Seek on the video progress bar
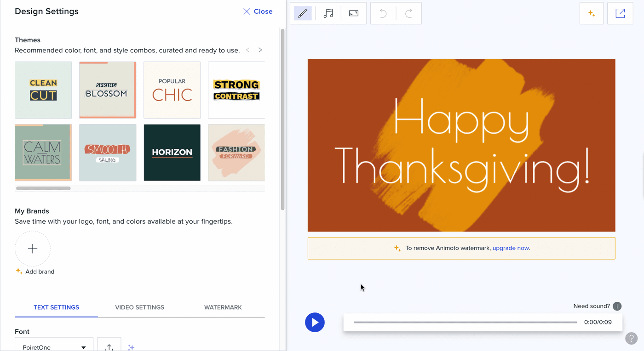 tap(465, 323)
